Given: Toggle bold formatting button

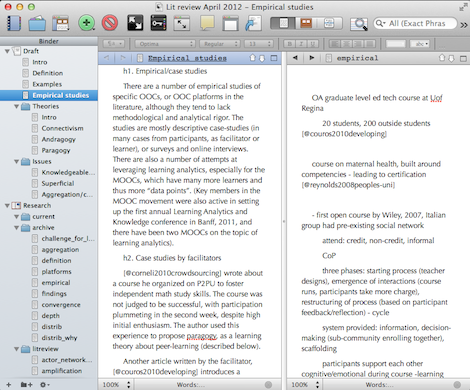Looking at the screenshot, I should [x=289, y=44].
